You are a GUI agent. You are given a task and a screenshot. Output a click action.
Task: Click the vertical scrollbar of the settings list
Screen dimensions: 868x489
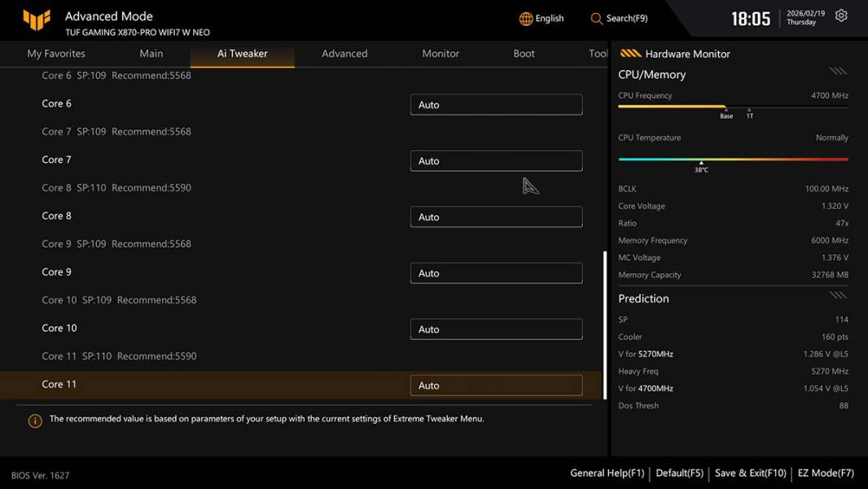(604, 324)
